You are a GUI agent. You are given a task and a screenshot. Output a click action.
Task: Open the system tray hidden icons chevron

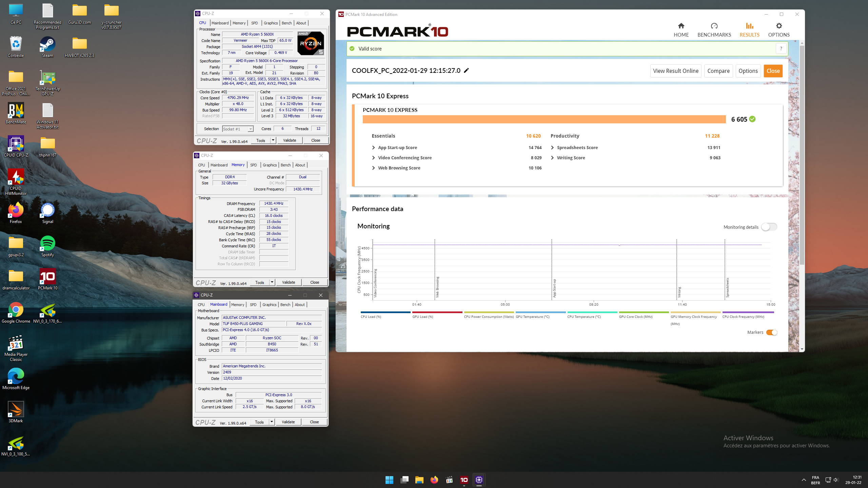804,480
